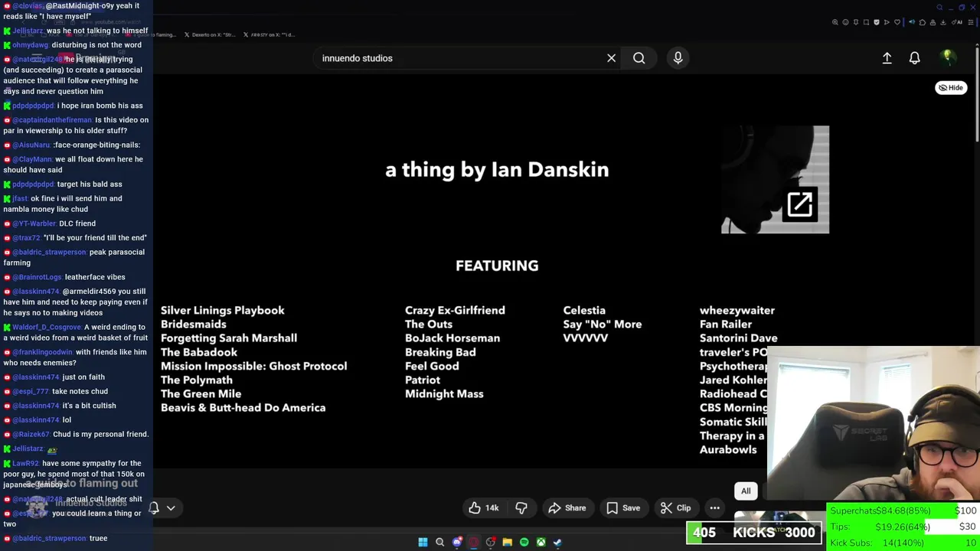Click the Share button

click(x=567, y=508)
